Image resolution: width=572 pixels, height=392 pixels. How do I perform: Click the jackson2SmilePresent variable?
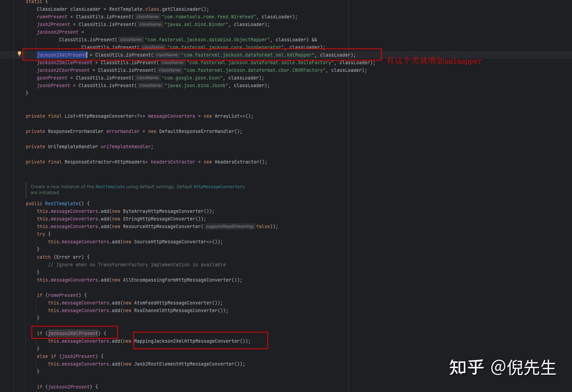[65, 62]
